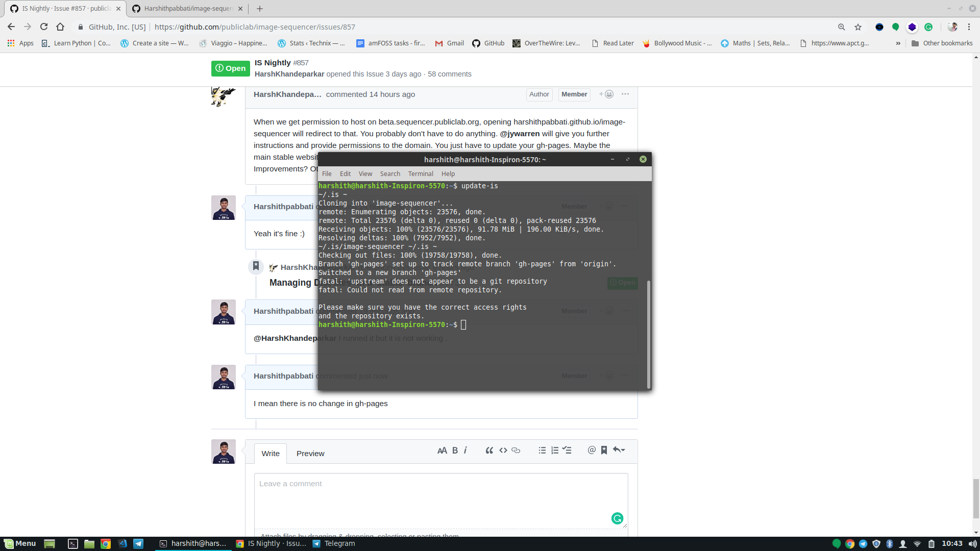The image size is (980, 551).
Task: Open the Learn Python bookmark
Action: tap(76, 43)
